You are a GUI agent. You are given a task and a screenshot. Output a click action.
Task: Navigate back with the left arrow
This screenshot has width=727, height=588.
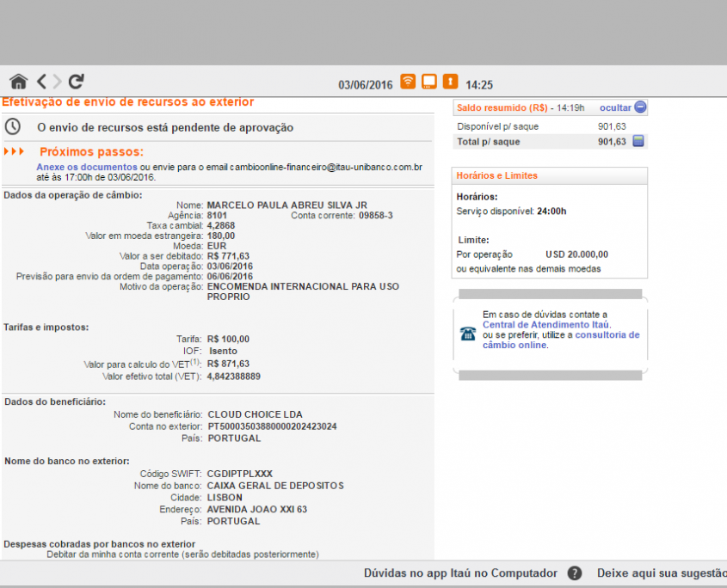click(x=40, y=82)
